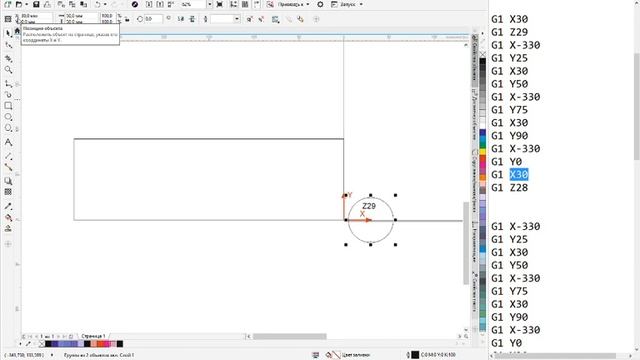Select the Connector line tool

click(9, 167)
